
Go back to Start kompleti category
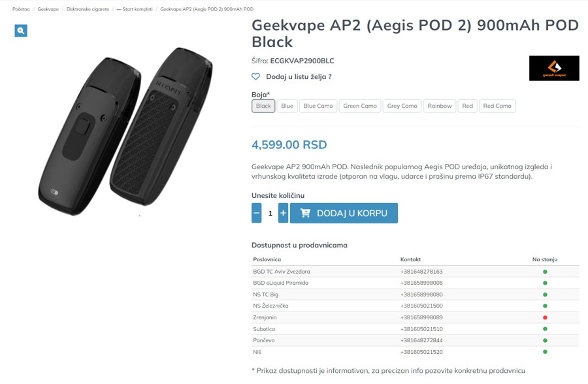point(135,9)
